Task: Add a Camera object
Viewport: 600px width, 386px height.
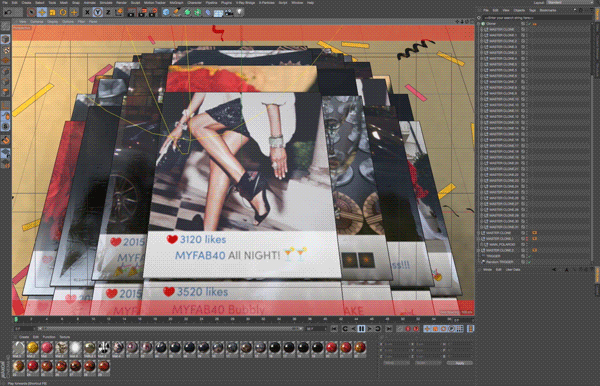Action: pos(229,12)
